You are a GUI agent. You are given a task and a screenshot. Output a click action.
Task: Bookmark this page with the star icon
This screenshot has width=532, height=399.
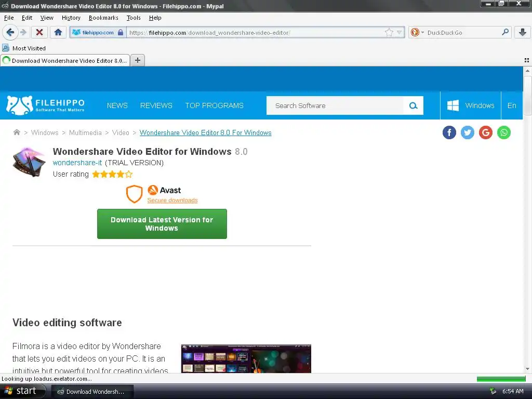389,33
